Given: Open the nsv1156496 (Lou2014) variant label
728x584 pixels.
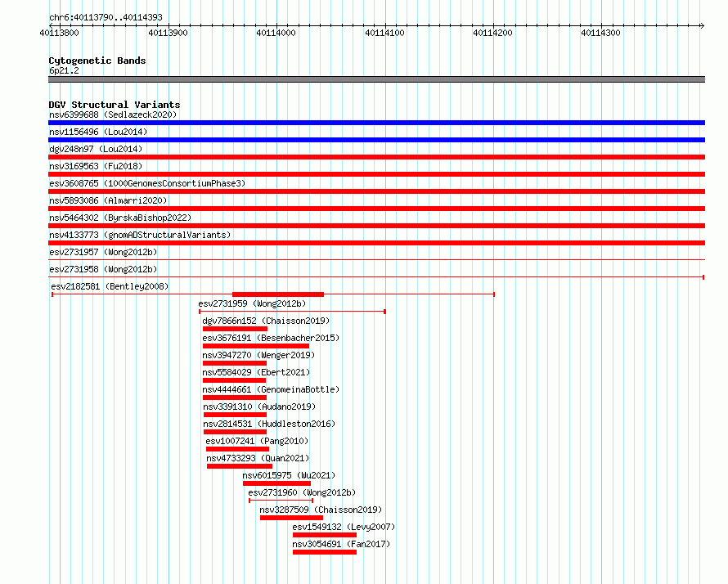Looking at the screenshot, I should click(x=98, y=132).
